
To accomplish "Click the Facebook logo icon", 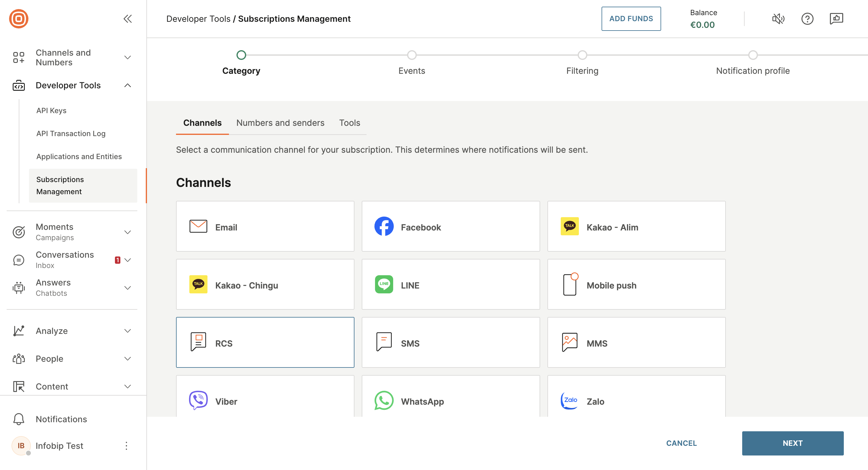I will (x=384, y=227).
